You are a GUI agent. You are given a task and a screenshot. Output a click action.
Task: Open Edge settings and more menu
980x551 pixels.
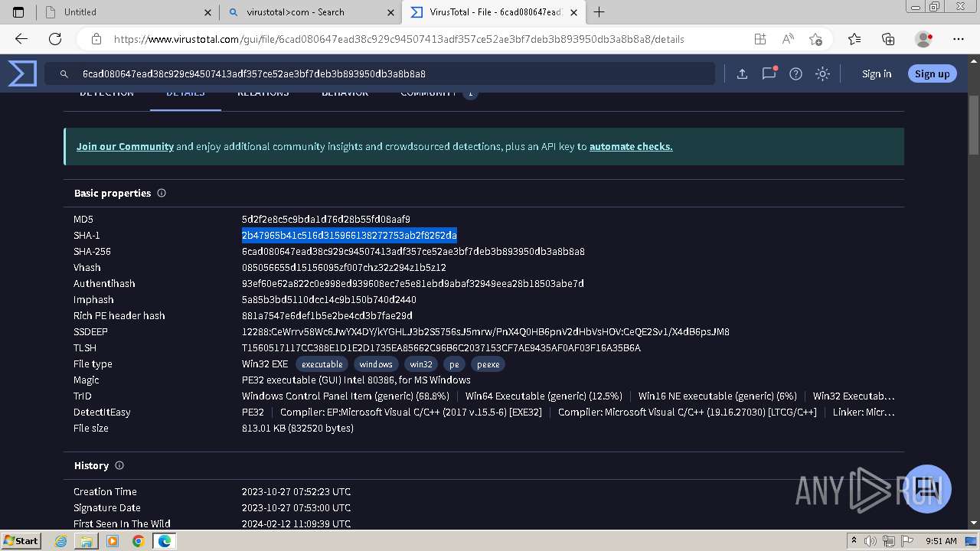(959, 39)
